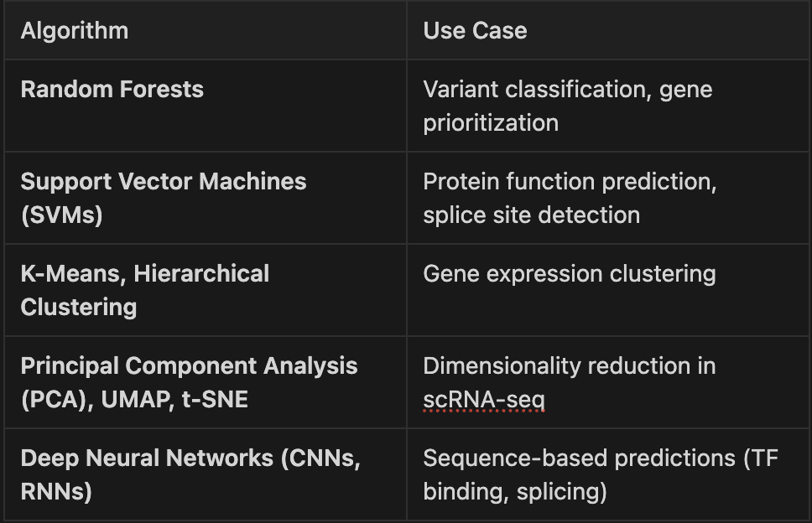Select the K-Means, Hierarchical Clustering cell

pyautogui.click(x=144, y=290)
